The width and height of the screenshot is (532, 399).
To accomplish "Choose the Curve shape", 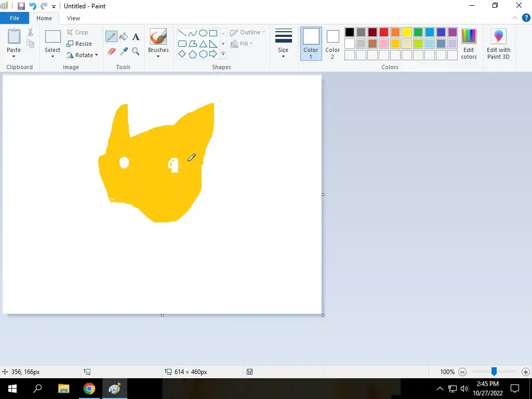I will tap(193, 33).
